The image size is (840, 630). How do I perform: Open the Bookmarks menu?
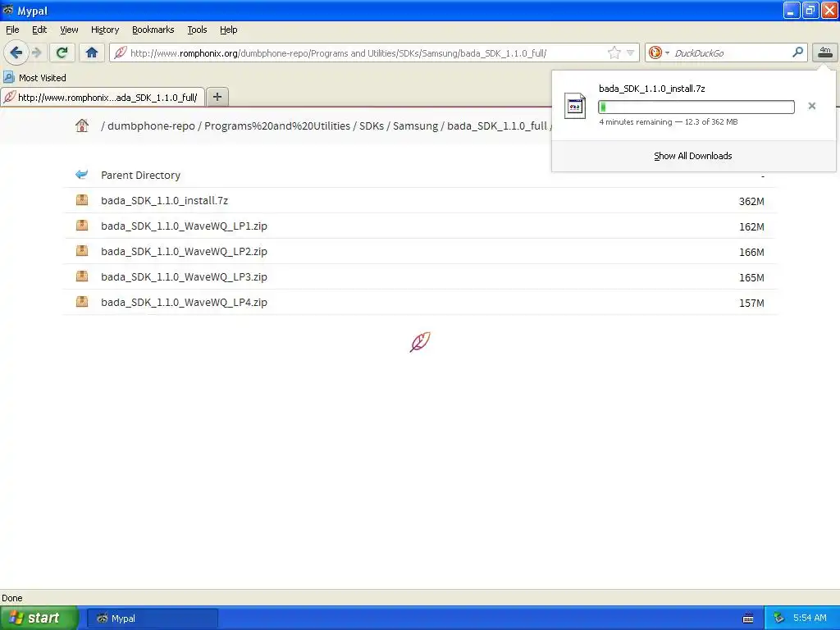153,30
